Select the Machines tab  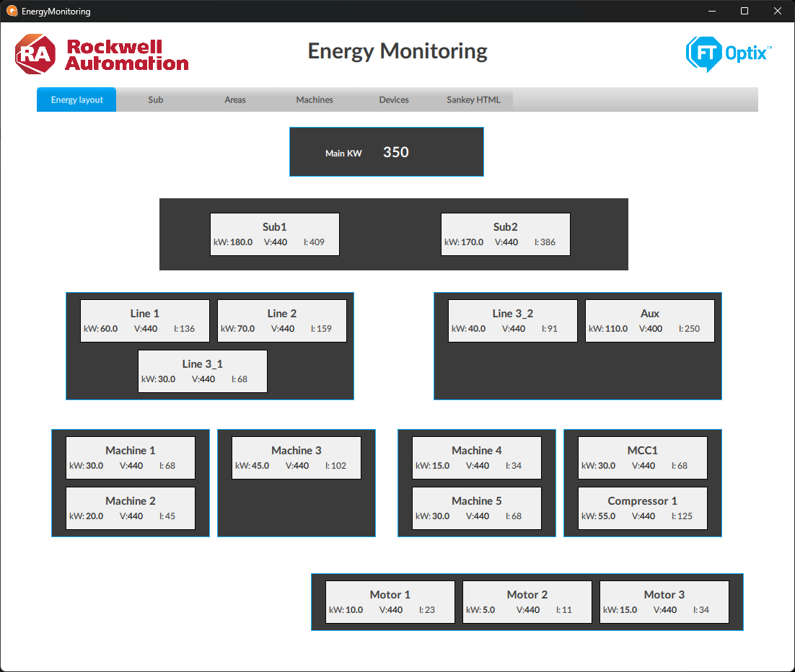(x=315, y=100)
